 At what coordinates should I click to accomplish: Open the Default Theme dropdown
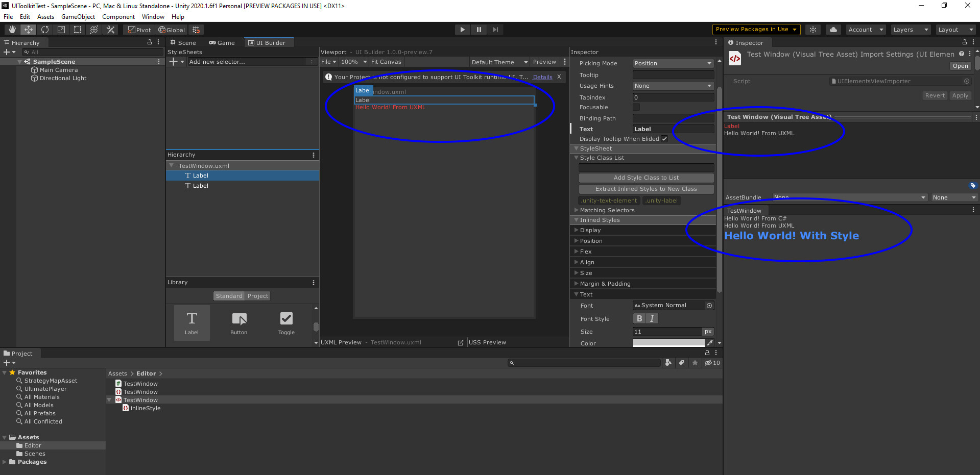click(499, 61)
